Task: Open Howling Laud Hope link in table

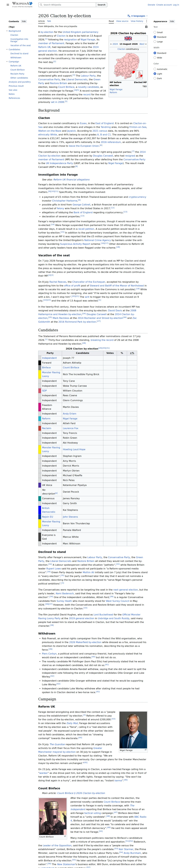Action: click(x=74, y=449)
